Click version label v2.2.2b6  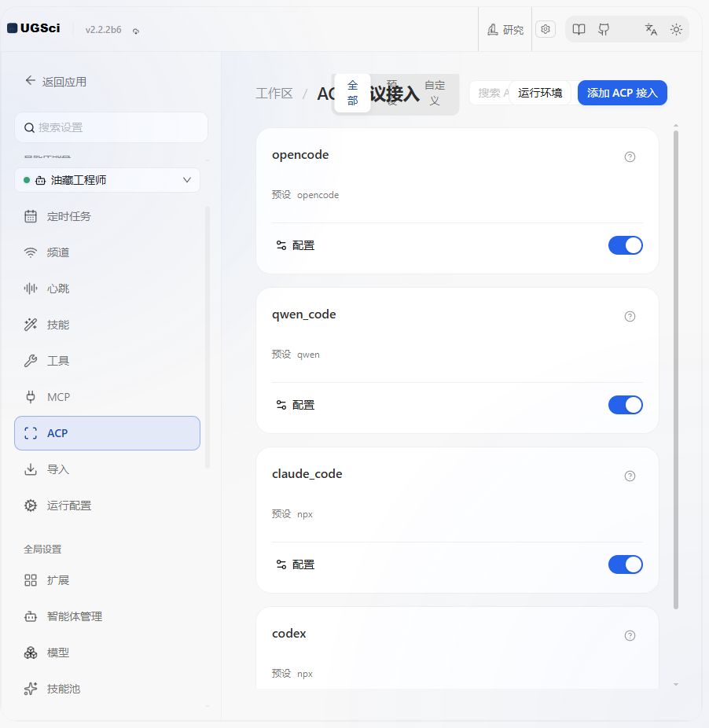coord(103,30)
